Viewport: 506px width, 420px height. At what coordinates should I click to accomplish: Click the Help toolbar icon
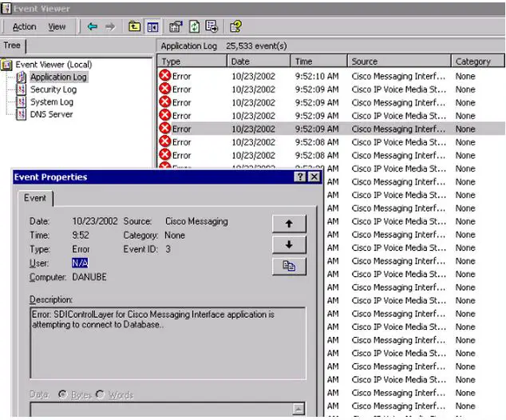click(235, 26)
